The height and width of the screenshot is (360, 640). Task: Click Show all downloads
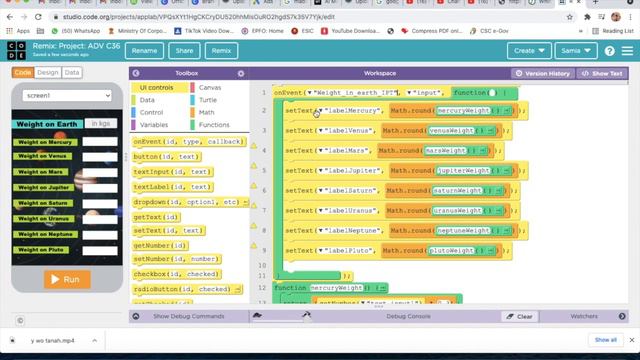click(x=606, y=340)
